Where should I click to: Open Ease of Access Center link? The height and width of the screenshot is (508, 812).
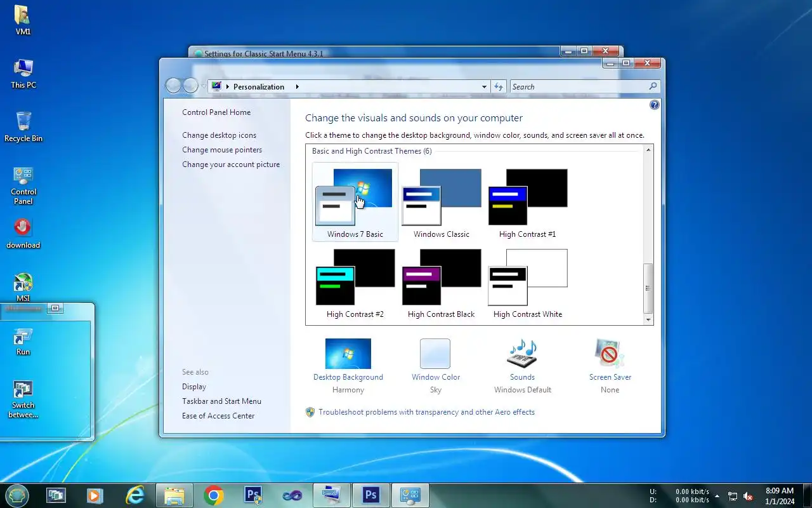click(218, 416)
